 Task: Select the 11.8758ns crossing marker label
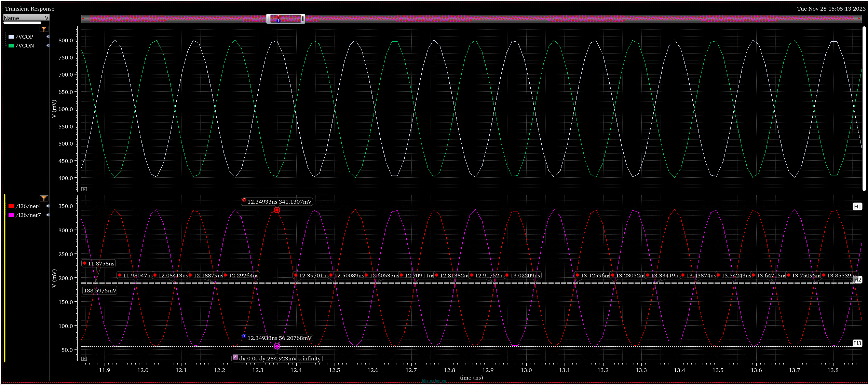[99, 263]
